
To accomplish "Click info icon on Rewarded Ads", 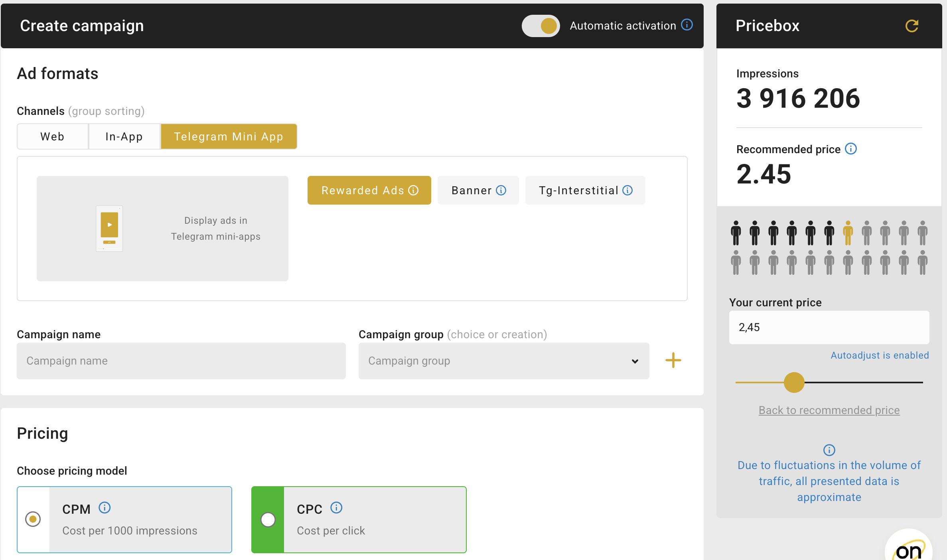I will (x=414, y=190).
